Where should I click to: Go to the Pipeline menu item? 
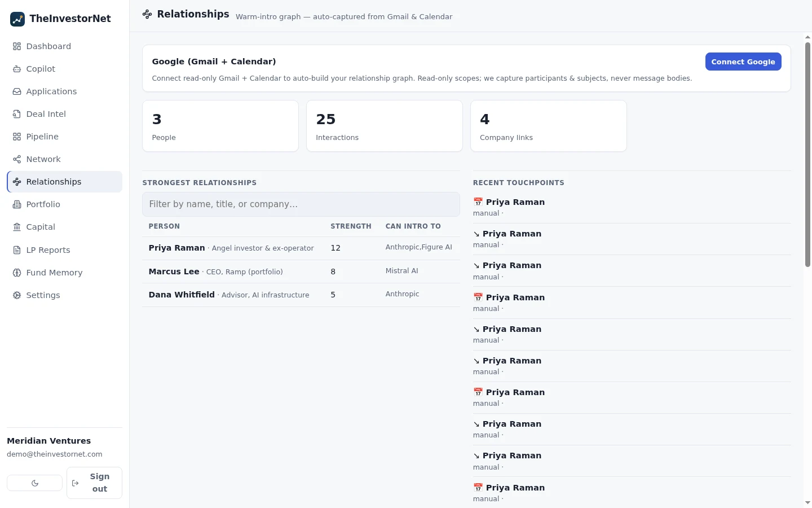point(64,137)
